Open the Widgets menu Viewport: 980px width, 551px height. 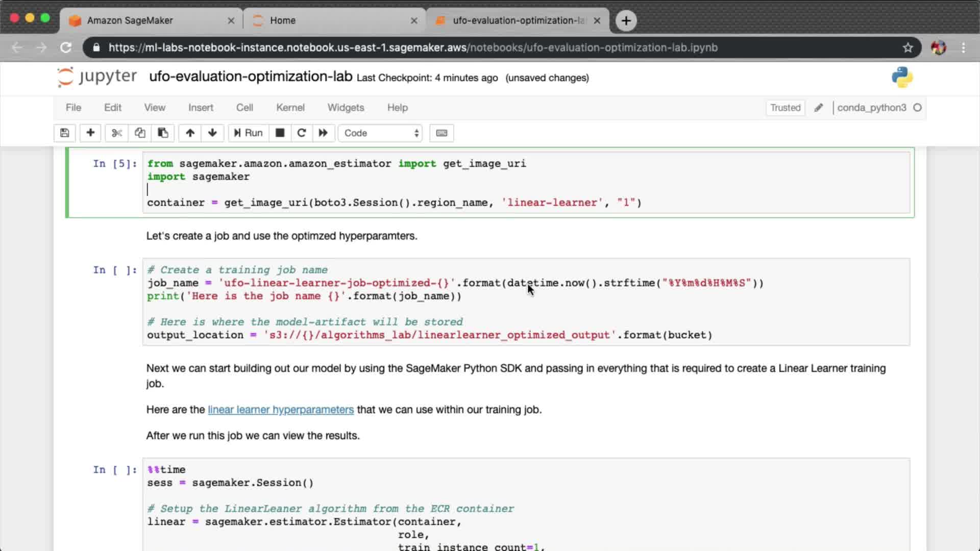tap(346, 108)
